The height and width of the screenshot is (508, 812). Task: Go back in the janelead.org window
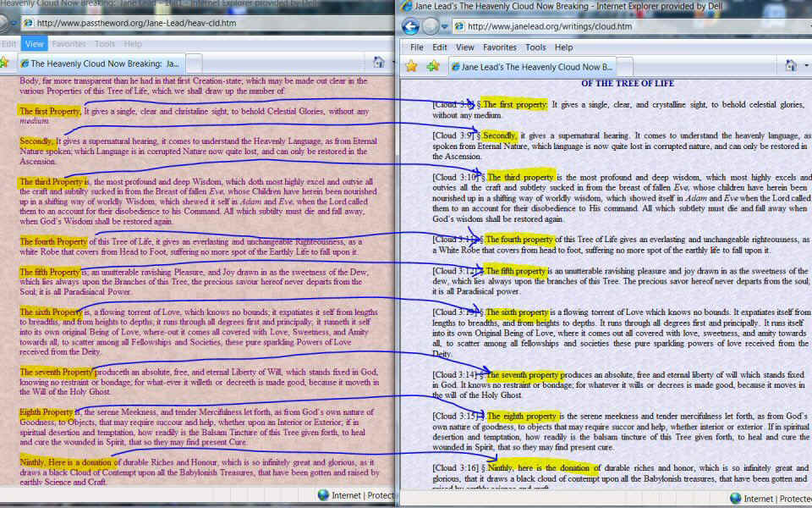[411, 26]
